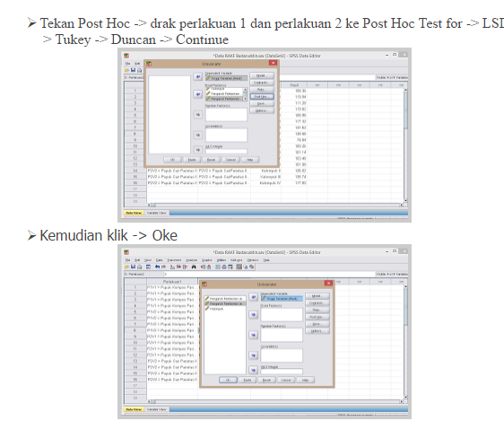Select the Kelompok variable in the lower dialog list

(x=216, y=309)
